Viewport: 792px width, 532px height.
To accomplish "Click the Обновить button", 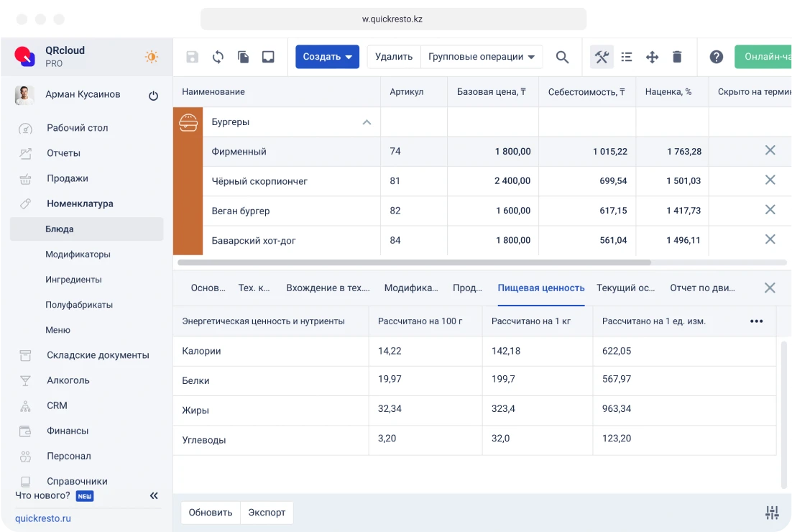I will pos(210,512).
